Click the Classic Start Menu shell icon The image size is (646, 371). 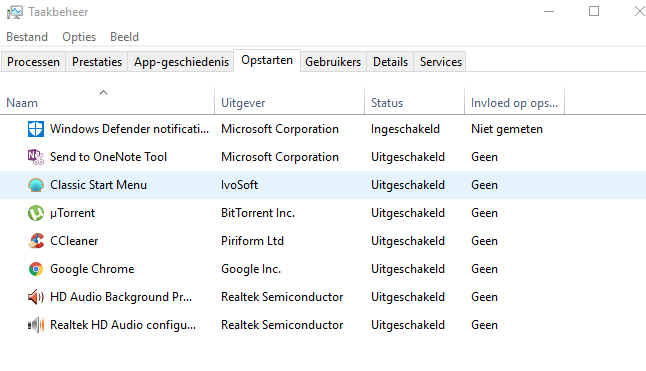tap(36, 185)
